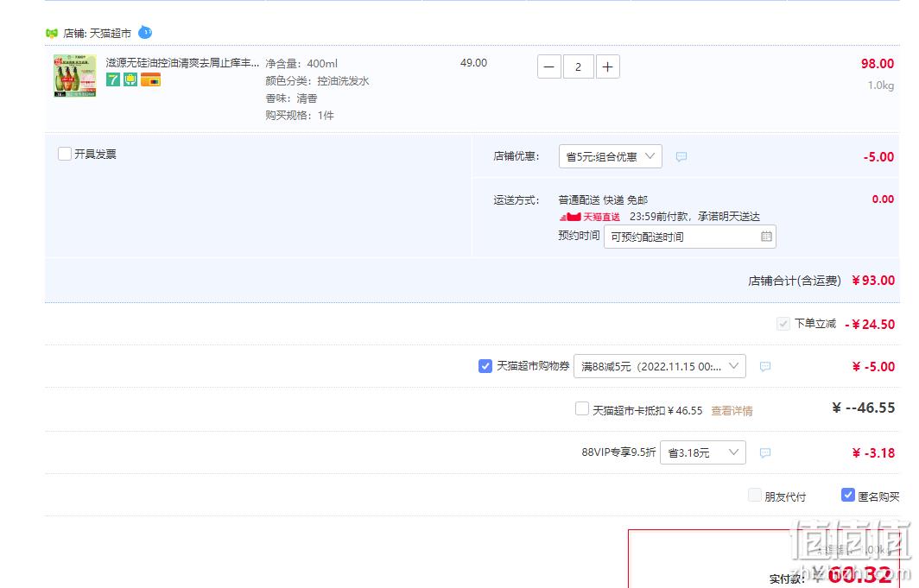Screen dimensions: 919x588
Task: Click the Tmall cat logo beside 店铺
Action: tap(52, 34)
